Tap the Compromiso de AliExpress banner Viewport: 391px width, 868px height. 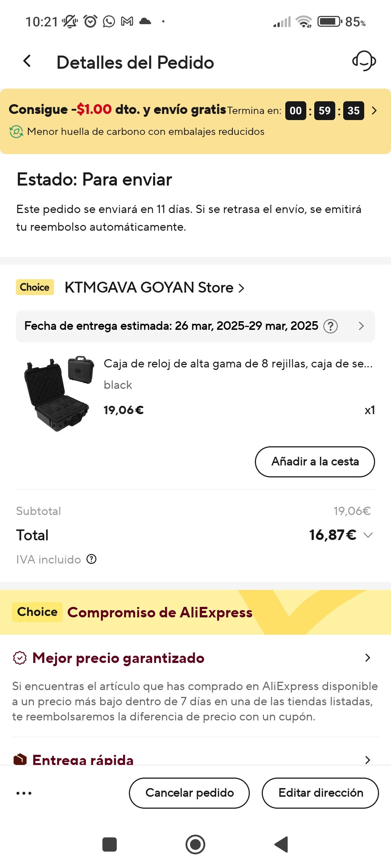coord(159,612)
